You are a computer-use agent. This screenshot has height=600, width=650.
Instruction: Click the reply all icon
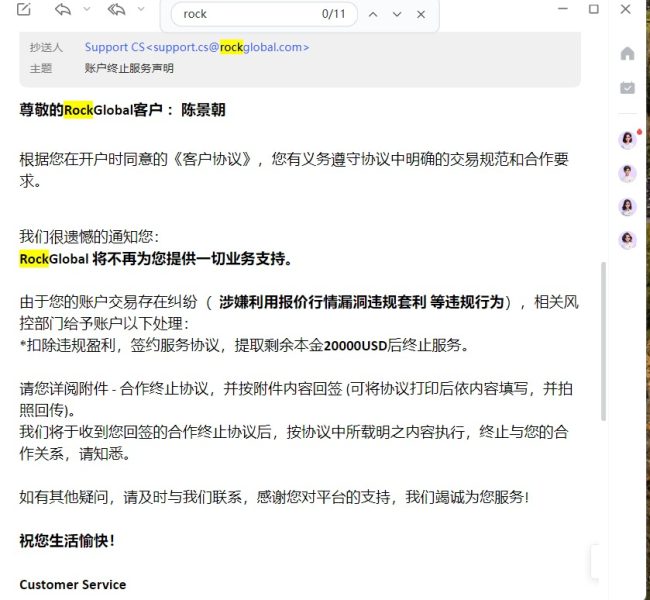(x=116, y=9)
